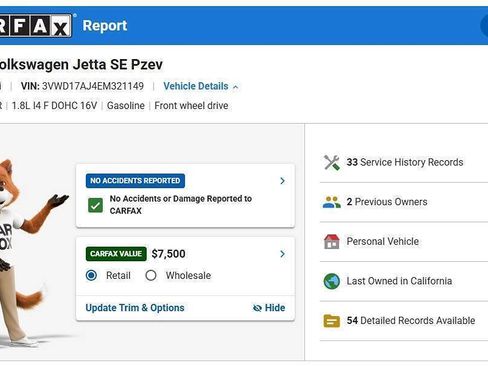Click the CARFAX logo in header
Screen dimensions: 488x366
click(x=36, y=25)
